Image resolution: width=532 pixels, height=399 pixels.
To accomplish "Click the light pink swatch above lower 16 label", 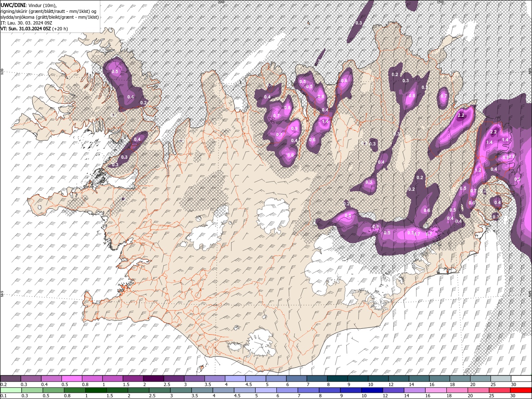I will click(436, 390).
